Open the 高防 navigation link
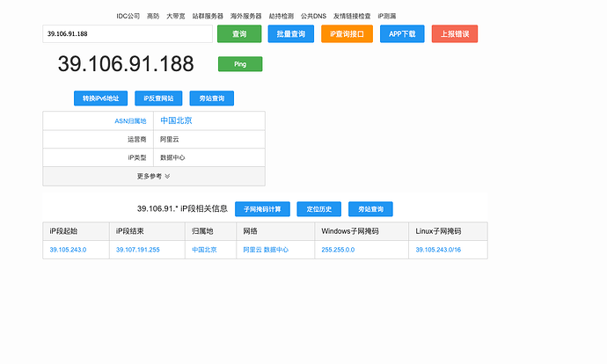607x364 pixels. click(153, 16)
